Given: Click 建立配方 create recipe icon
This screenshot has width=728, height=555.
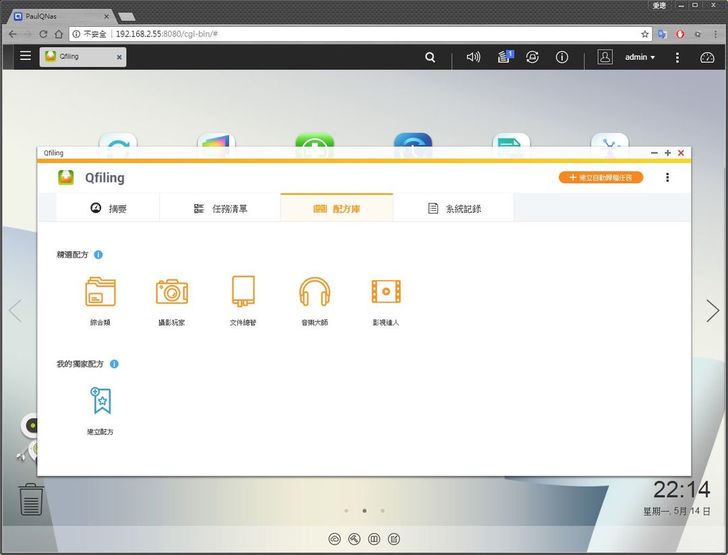Looking at the screenshot, I should click(x=101, y=402).
